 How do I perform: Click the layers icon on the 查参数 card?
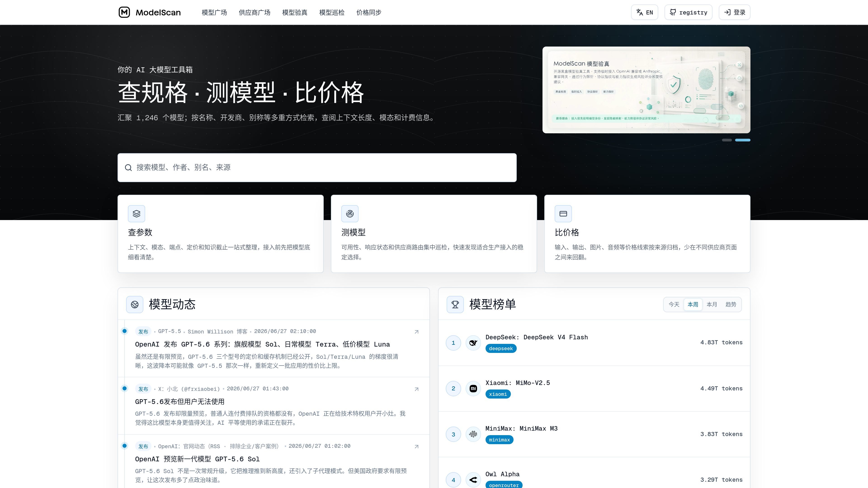click(x=137, y=213)
